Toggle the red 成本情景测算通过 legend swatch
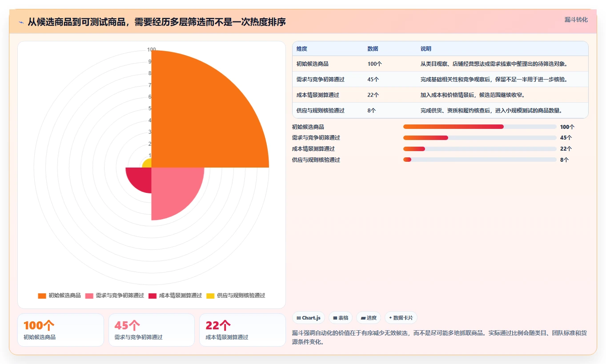 pyautogui.click(x=153, y=296)
